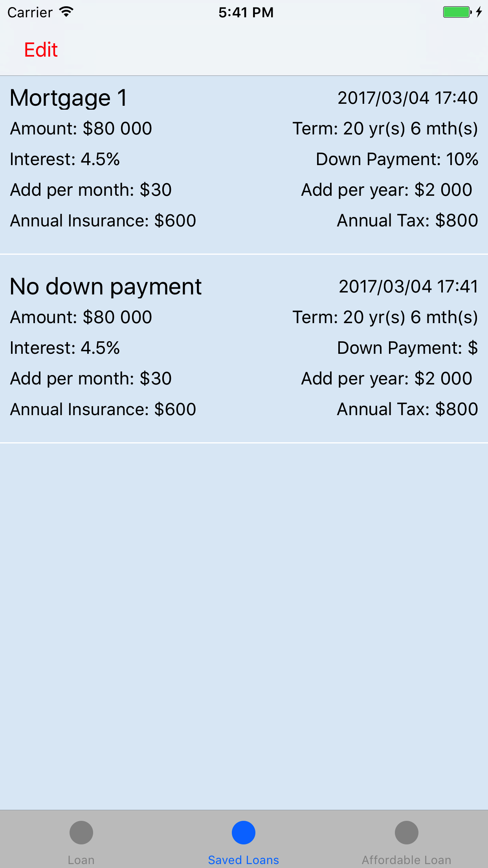Tap Down Payment: $ in second loan
The width and height of the screenshot is (488, 868).
click(407, 348)
